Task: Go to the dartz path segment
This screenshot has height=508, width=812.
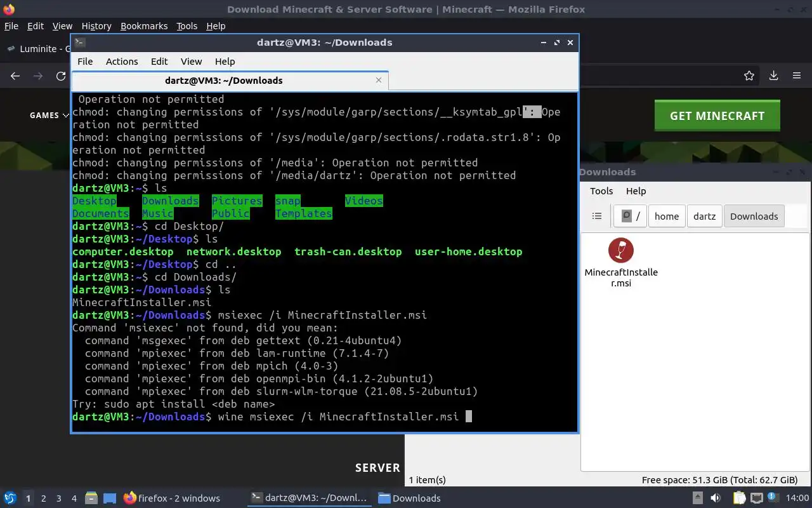Action: [704, 216]
